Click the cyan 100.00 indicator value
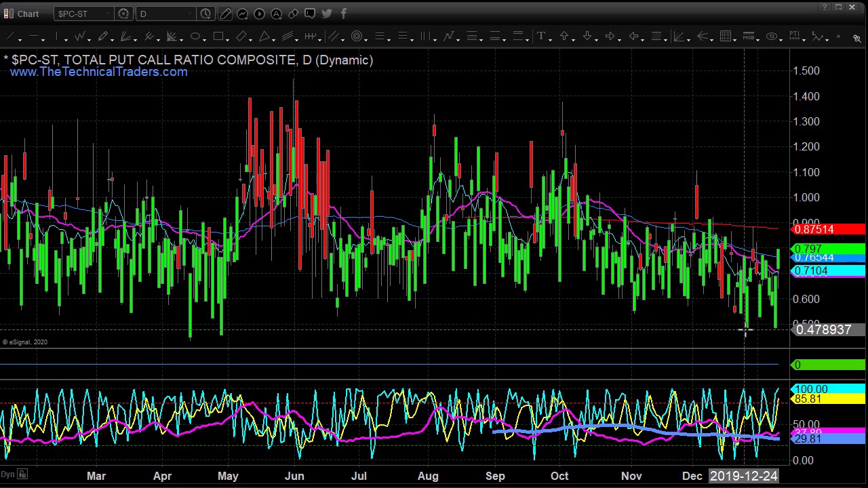 [828, 389]
